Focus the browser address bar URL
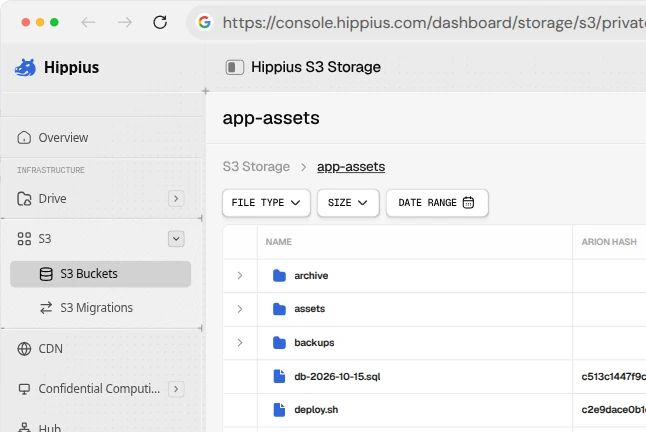Viewport: 646px width, 432px height. click(x=434, y=23)
